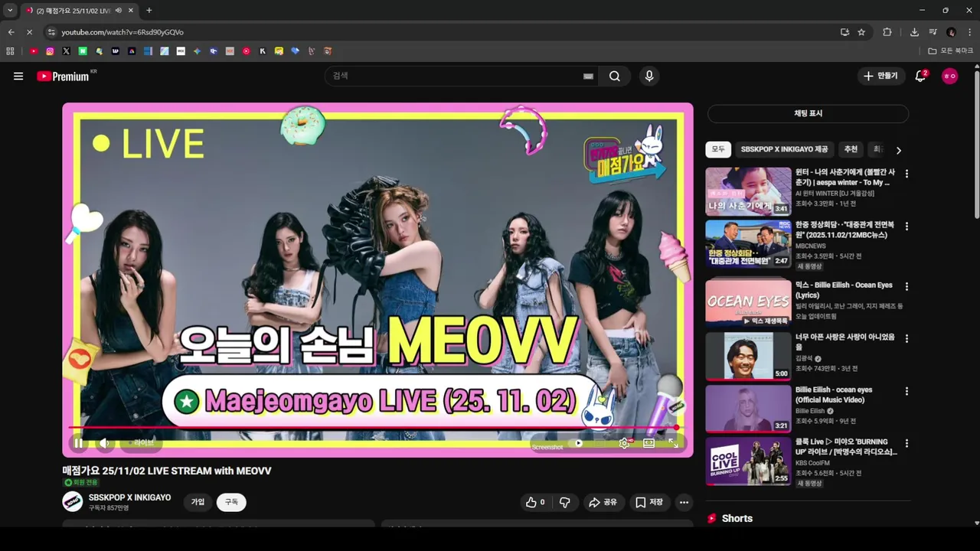Open more actions three-dot menu below video
980x551 pixels.
click(x=684, y=503)
